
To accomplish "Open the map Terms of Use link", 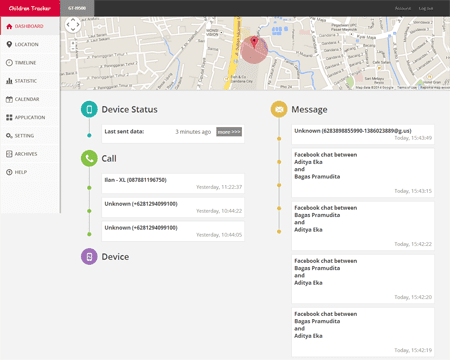I will [407, 87].
